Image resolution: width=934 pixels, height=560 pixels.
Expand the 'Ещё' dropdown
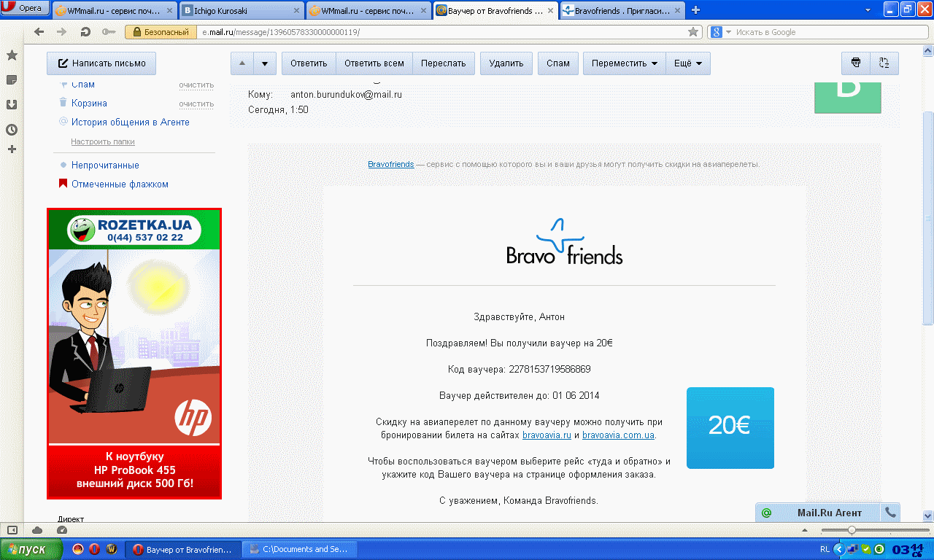click(x=687, y=63)
